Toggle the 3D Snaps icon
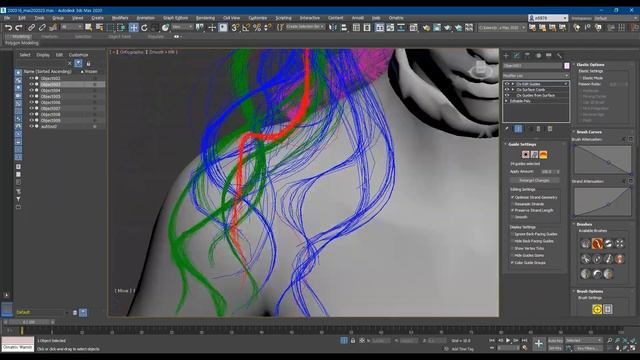640x360 pixels. (x=235, y=28)
